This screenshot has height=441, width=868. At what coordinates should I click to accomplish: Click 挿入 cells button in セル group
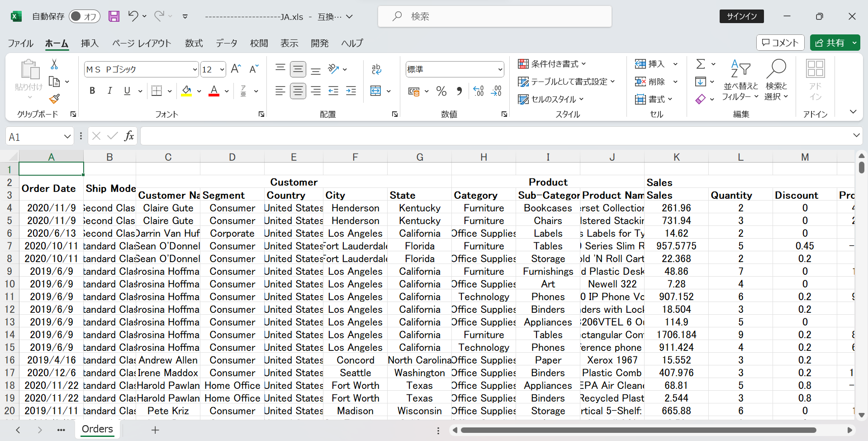(650, 64)
